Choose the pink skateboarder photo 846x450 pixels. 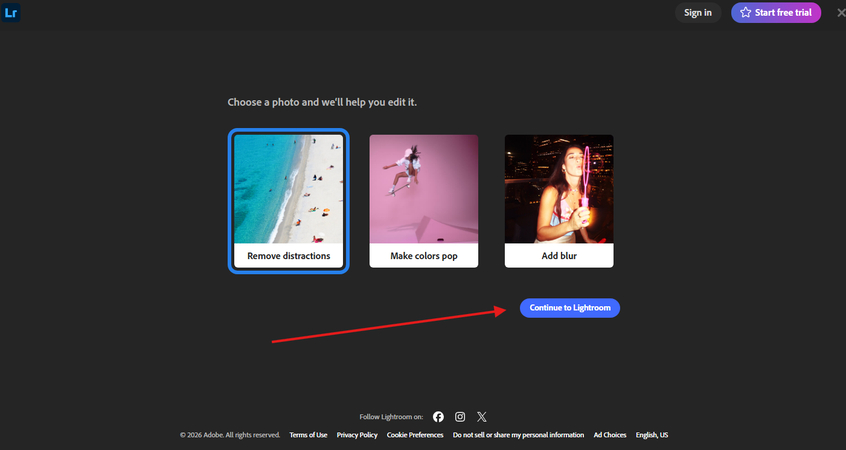point(424,189)
